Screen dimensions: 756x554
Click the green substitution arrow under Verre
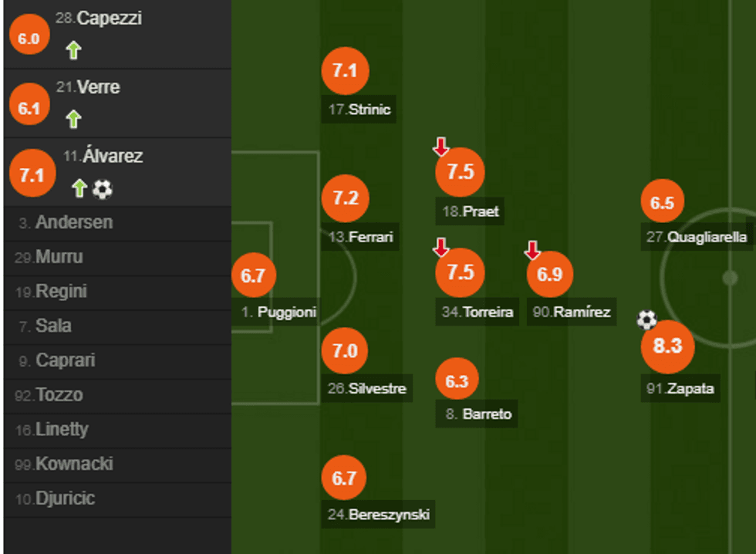coord(73,119)
